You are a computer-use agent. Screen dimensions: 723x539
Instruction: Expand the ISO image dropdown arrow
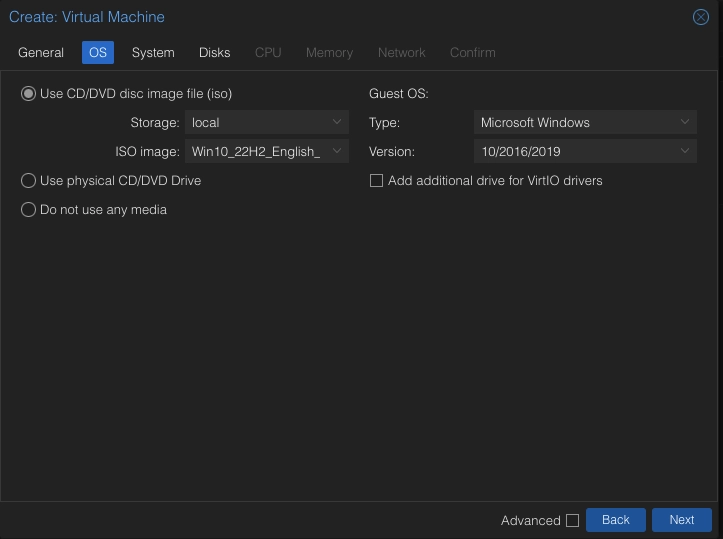337,151
